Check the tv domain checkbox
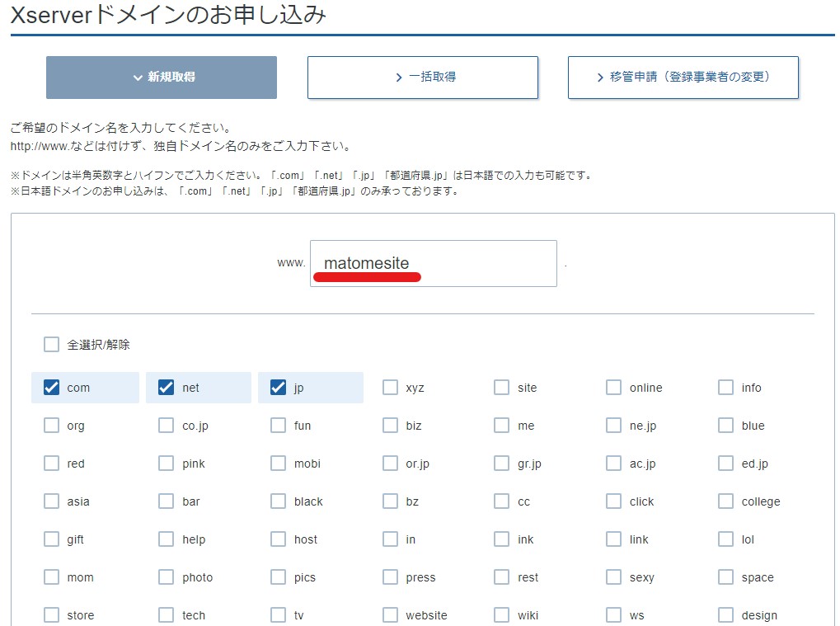The image size is (840, 626). click(278, 614)
